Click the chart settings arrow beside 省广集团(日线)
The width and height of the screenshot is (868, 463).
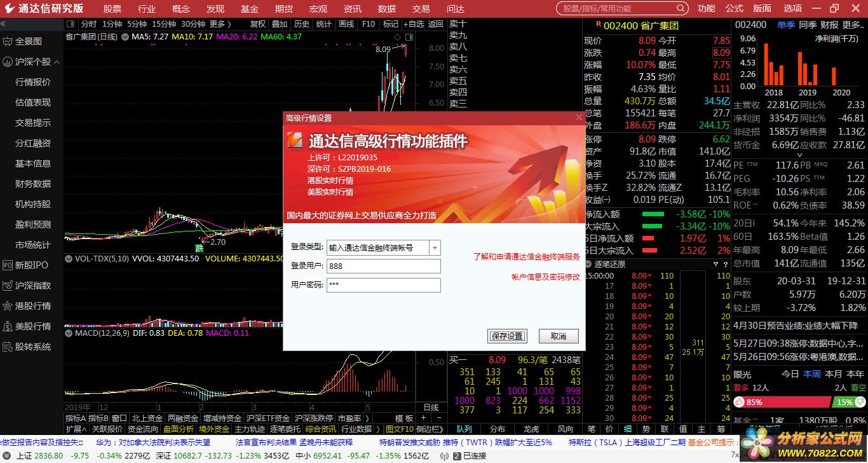(x=125, y=37)
